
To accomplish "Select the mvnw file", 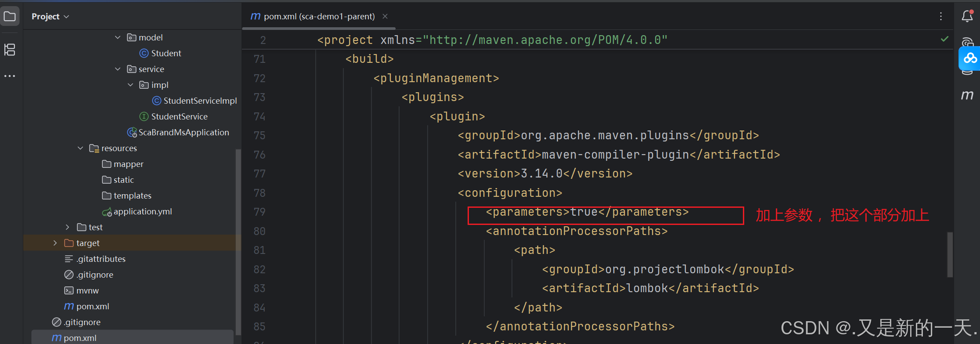I will click(87, 290).
